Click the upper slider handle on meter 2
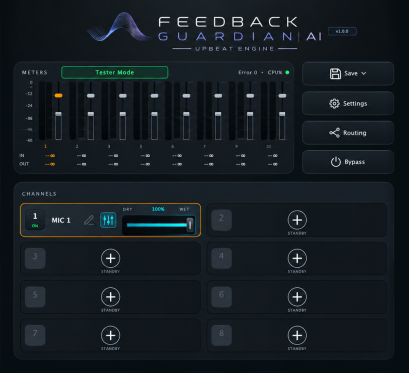Image resolution: width=409 pixels, height=373 pixels. [91, 96]
